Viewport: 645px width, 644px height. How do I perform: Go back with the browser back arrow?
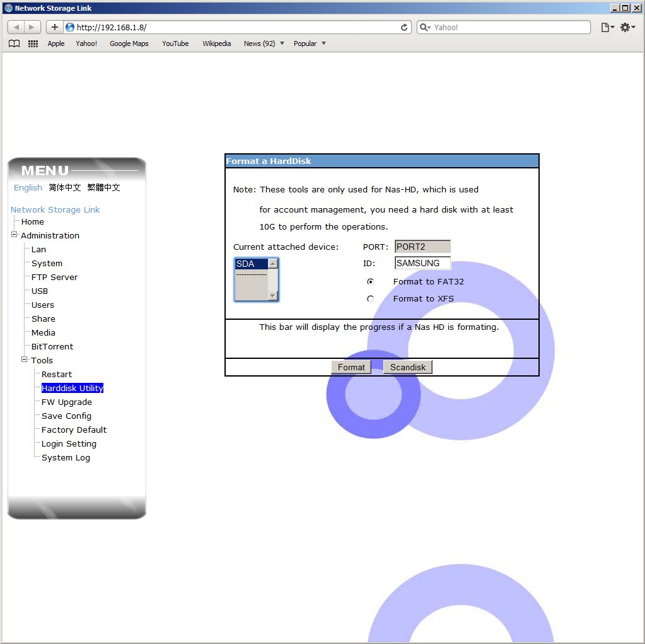point(16,27)
